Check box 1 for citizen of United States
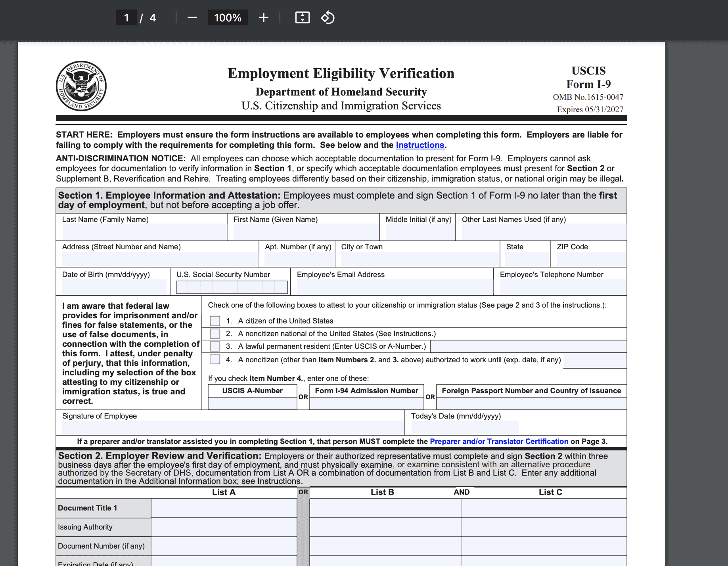Viewport: 728px width, 566px height. point(215,320)
